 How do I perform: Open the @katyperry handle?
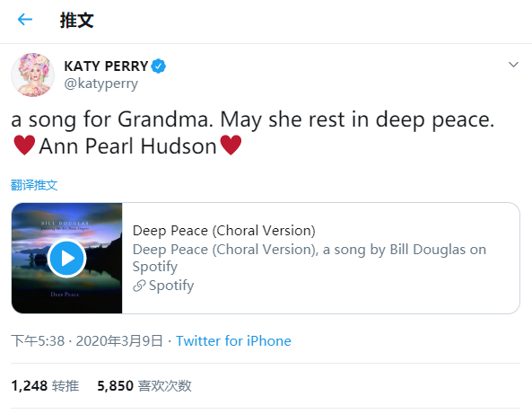[101, 84]
